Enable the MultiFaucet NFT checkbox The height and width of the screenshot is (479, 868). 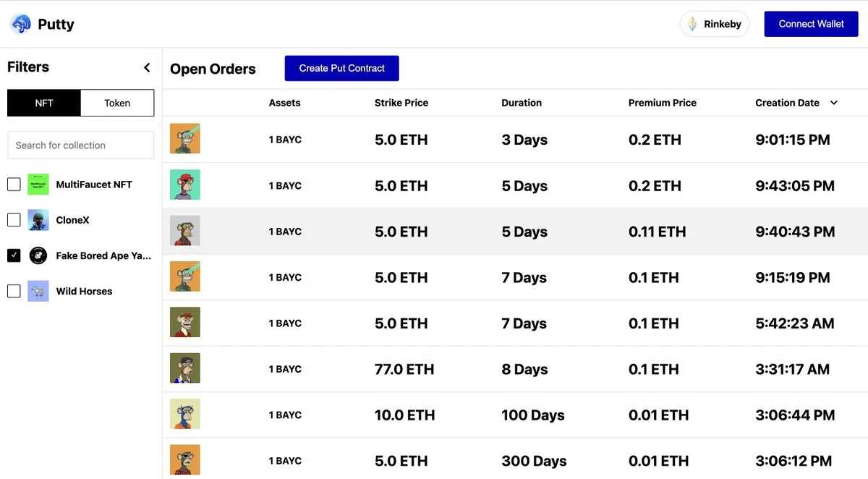[x=14, y=185]
